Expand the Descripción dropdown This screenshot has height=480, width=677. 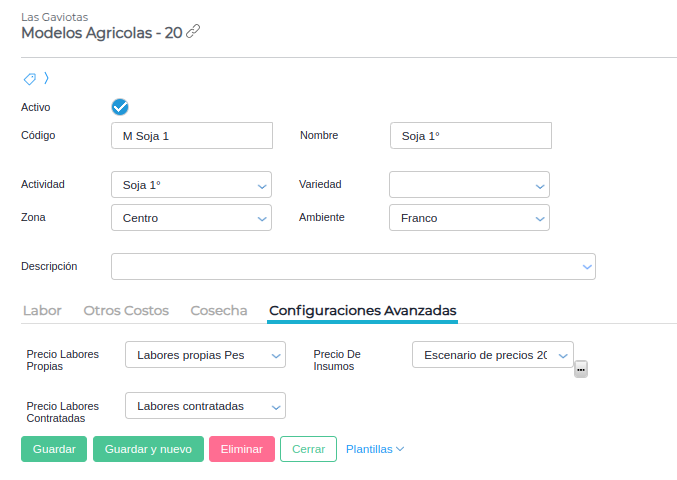point(353,266)
